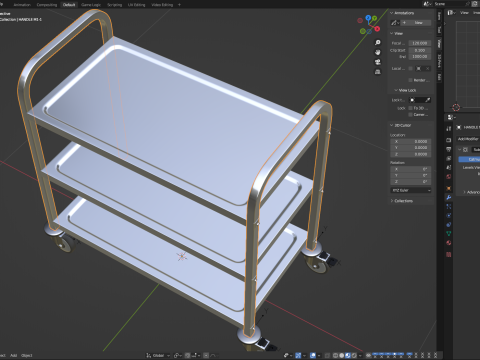Open the Add Modifier dropdown
Viewport: 480px width, 360px height.
468,139
